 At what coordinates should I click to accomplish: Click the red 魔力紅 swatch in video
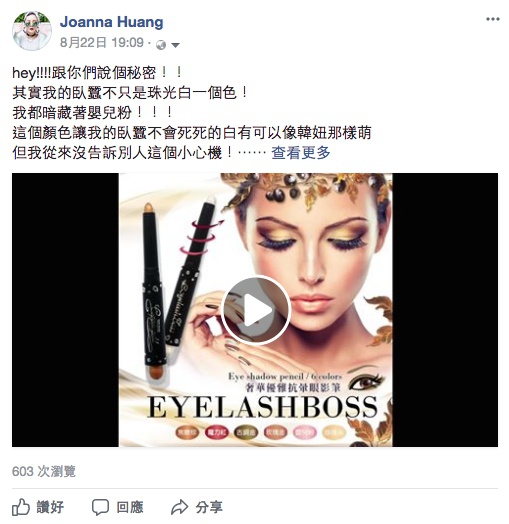[x=216, y=432]
